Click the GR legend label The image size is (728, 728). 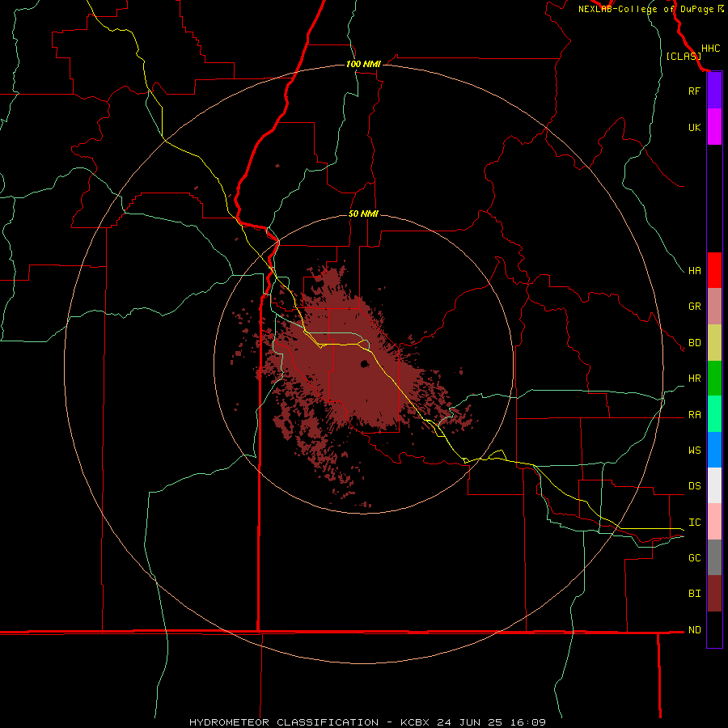(694, 307)
